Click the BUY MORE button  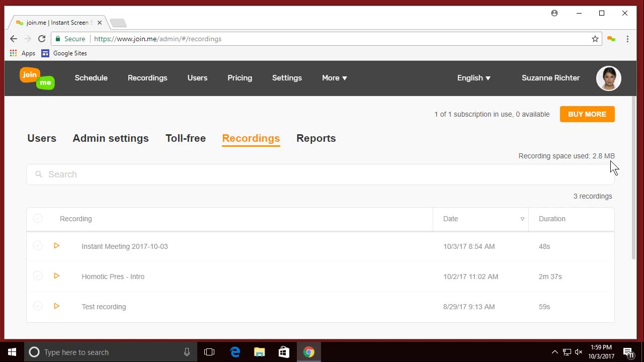pyautogui.click(x=587, y=114)
